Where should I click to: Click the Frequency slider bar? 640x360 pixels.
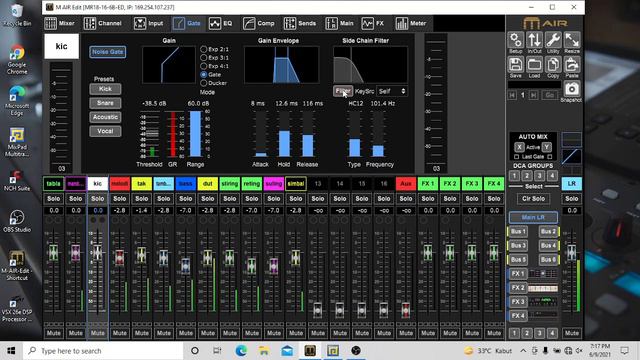[378, 133]
